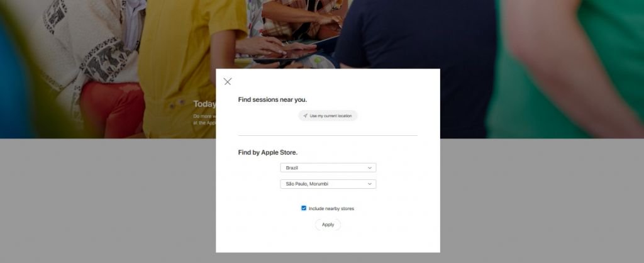Viewport: 644px width, 263px height.
Task: Click Use my current location
Action: (328, 116)
